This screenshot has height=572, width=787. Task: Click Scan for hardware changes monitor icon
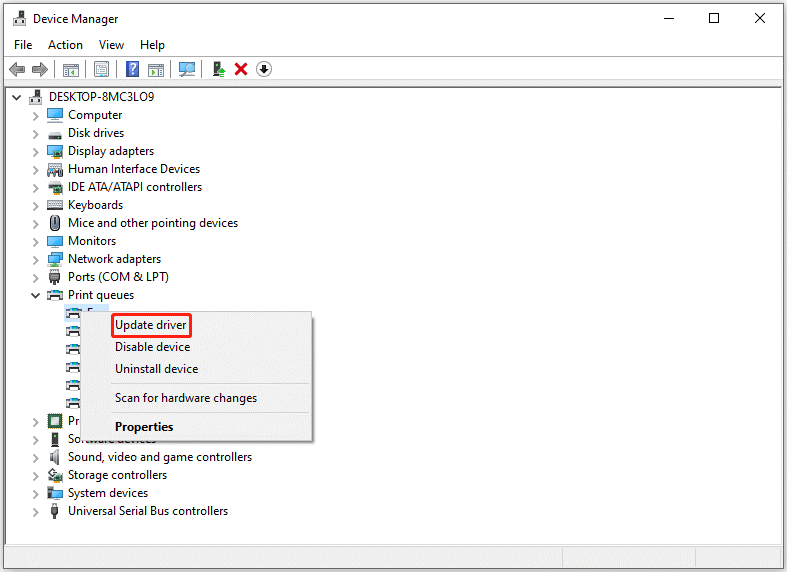[187, 69]
